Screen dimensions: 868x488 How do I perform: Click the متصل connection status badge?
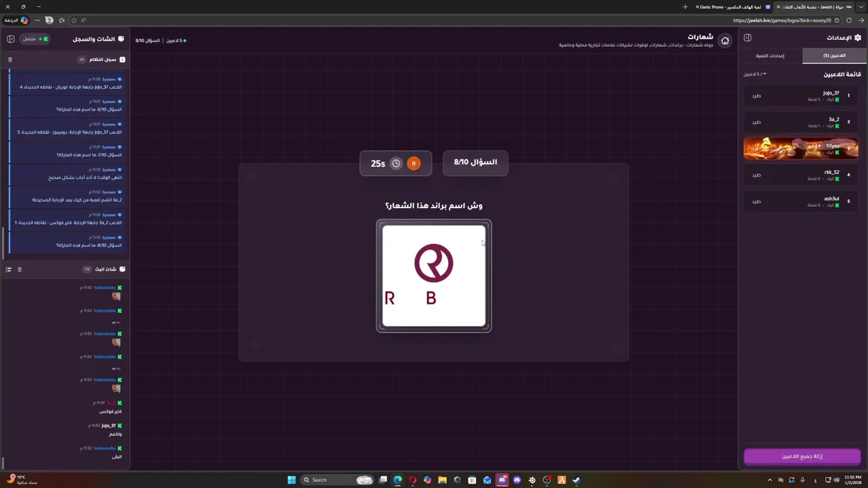pyautogui.click(x=34, y=39)
